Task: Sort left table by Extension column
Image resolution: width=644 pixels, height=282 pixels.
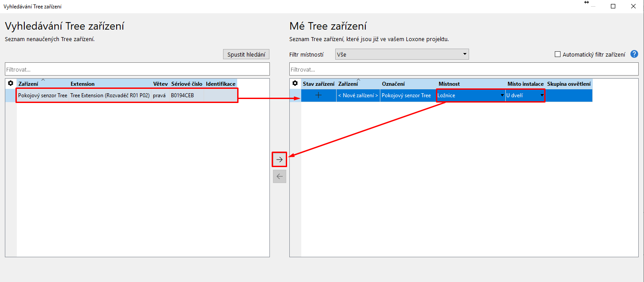Action: pos(83,84)
